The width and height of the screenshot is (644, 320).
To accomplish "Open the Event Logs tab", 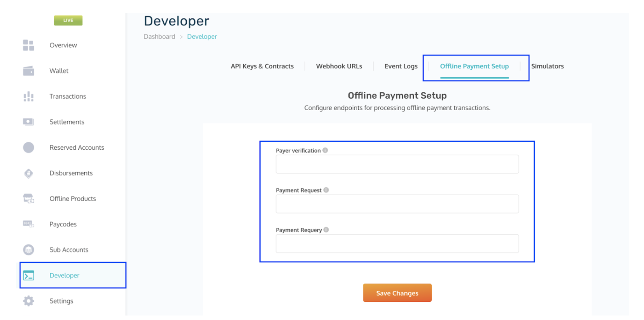I will (401, 66).
